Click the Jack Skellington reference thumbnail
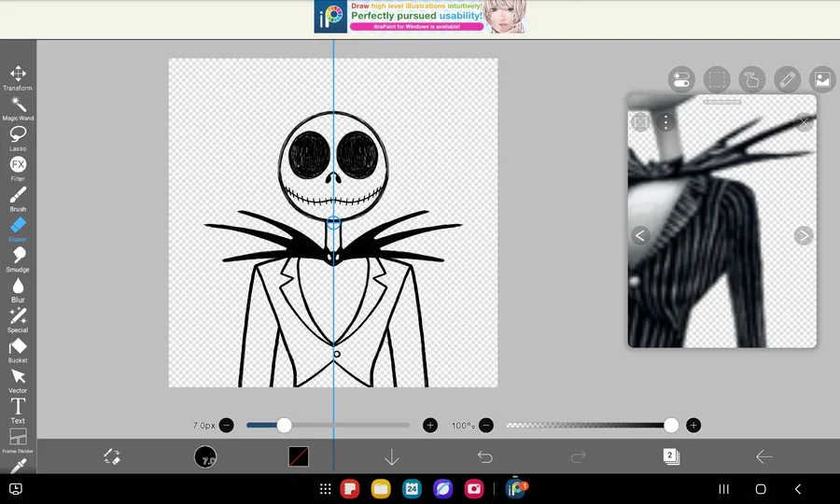This screenshot has height=504, width=840. coord(722,221)
